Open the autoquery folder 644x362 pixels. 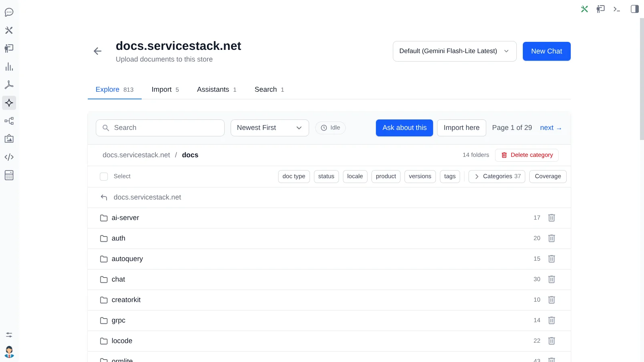pyautogui.click(x=329, y=259)
